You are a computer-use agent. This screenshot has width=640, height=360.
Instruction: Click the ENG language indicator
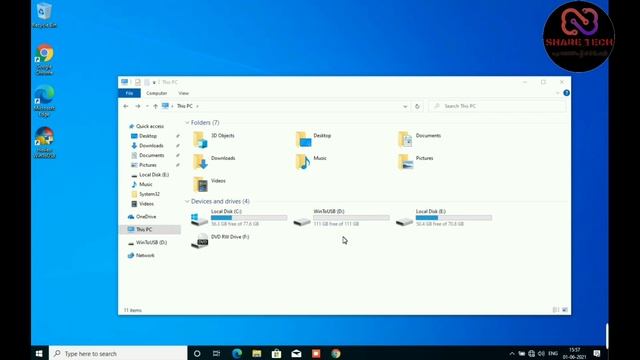553,353
